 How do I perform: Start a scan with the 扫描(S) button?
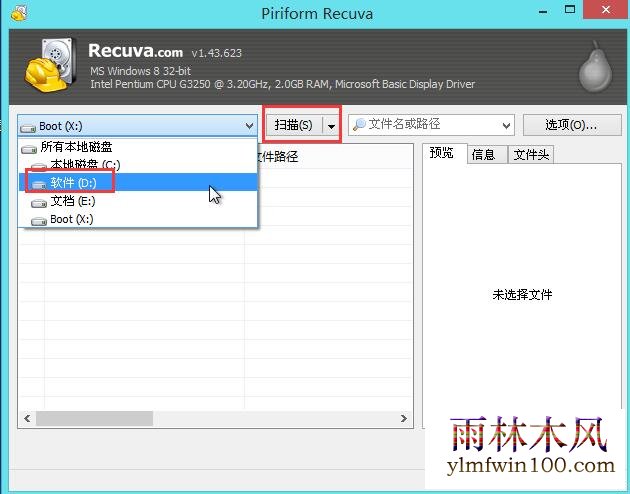coord(293,126)
